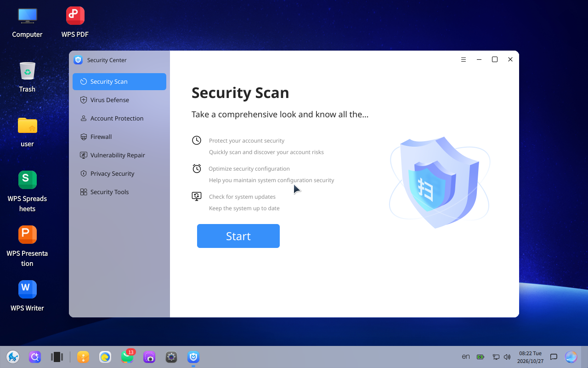Select the Computer desktop icon
588x368 pixels.
(x=27, y=23)
